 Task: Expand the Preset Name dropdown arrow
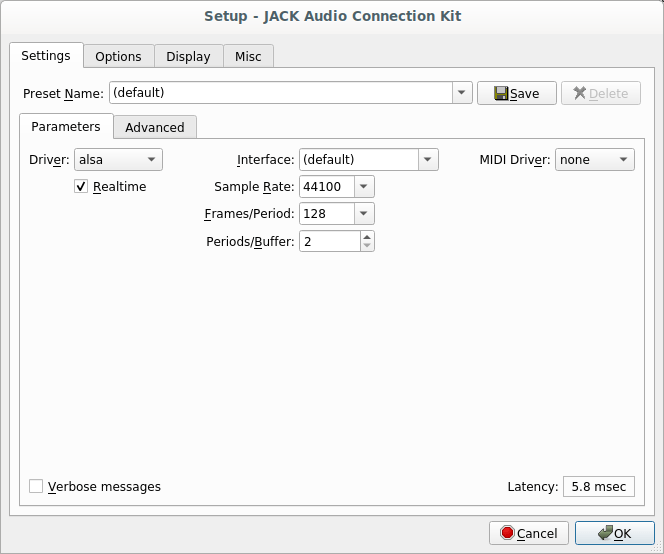click(461, 93)
